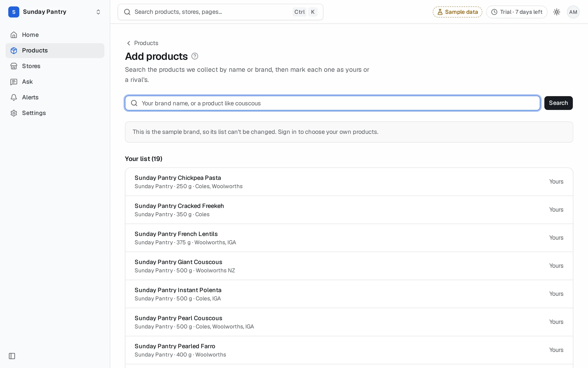This screenshot has height=368, width=588.
Task: Click the magnifier icon in the top search bar
Action: pyautogui.click(x=127, y=12)
